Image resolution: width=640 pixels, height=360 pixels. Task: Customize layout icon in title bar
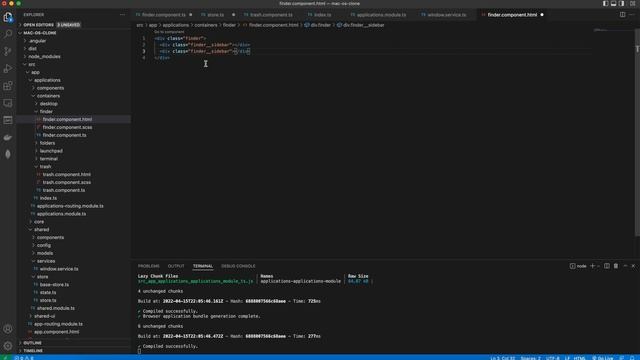tap(632, 3)
